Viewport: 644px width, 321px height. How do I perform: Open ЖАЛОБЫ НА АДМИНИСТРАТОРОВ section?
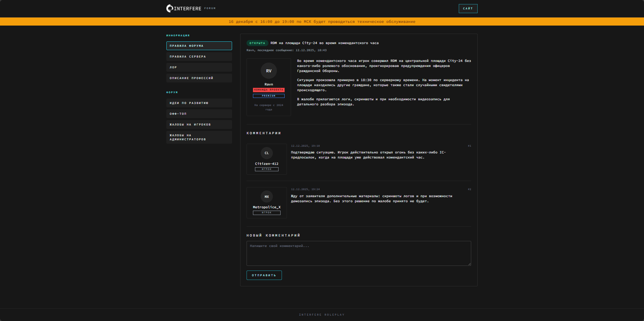click(x=199, y=137)
